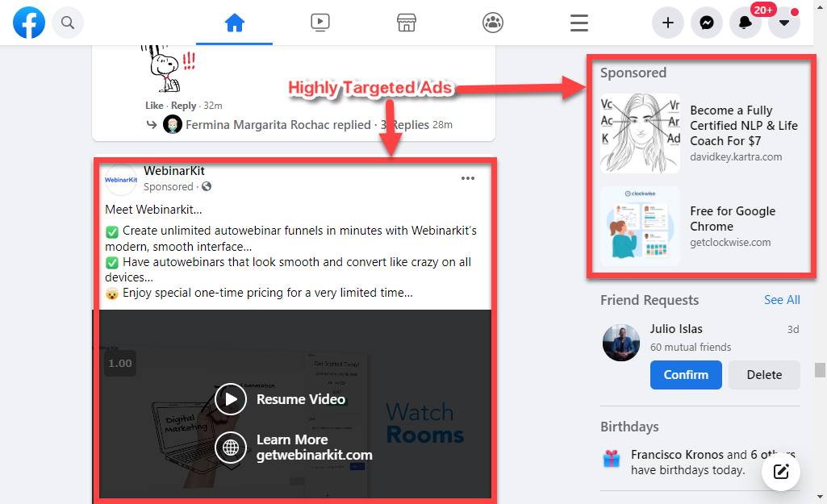This screenshot has width=827, height=504.
Task: Open the WebinarKit page name link
Action: (174, 171)
